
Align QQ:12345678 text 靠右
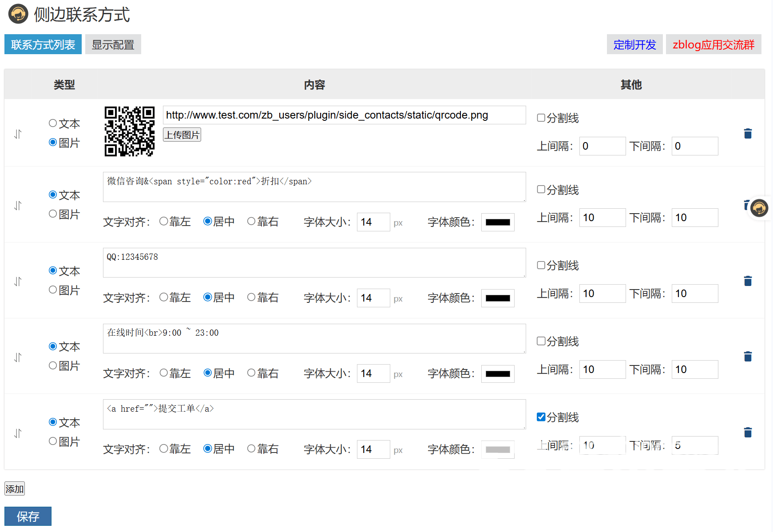251,297
